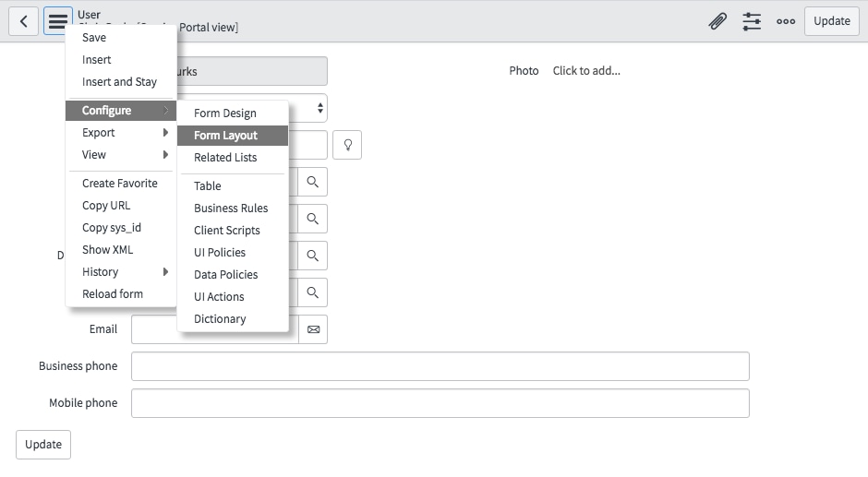Choose Insert in the context menu
Image resolution: width=868 pixels, height=477 pixels.
(x=121, y=60)
